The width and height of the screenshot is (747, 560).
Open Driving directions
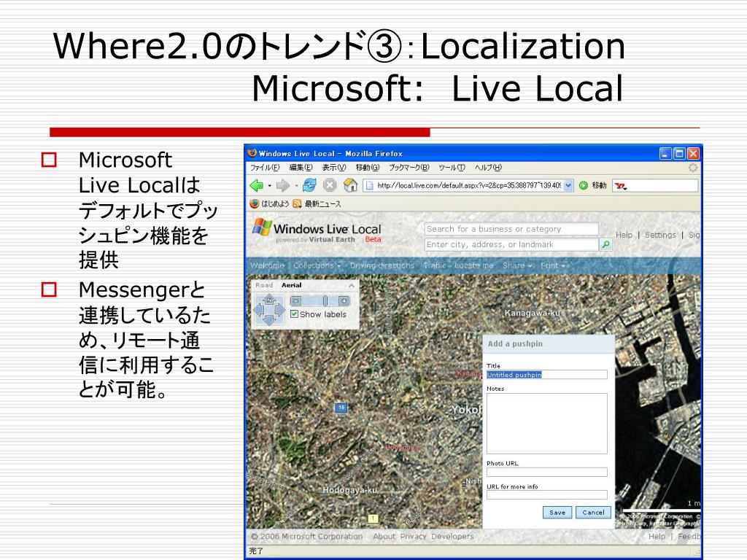(x=382, y=265)
